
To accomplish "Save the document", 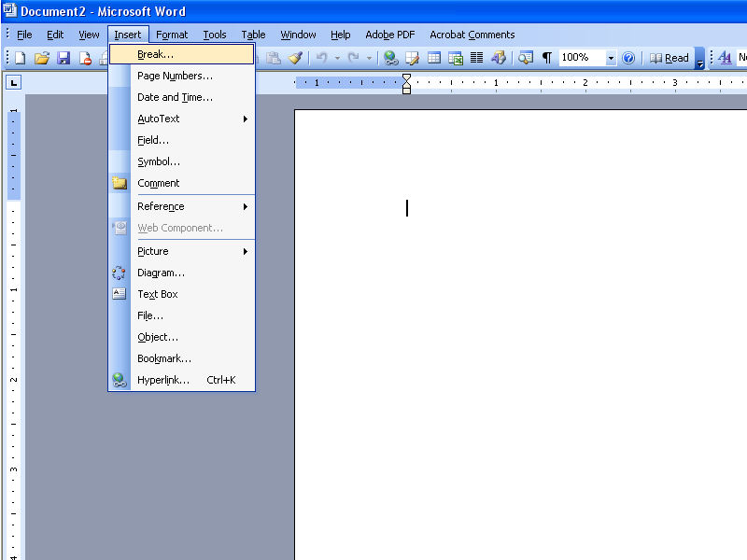I will (63, 57).
